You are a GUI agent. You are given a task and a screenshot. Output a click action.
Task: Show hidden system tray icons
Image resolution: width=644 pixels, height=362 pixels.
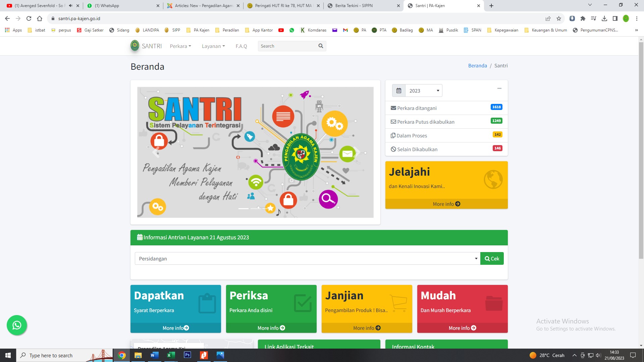574,355
